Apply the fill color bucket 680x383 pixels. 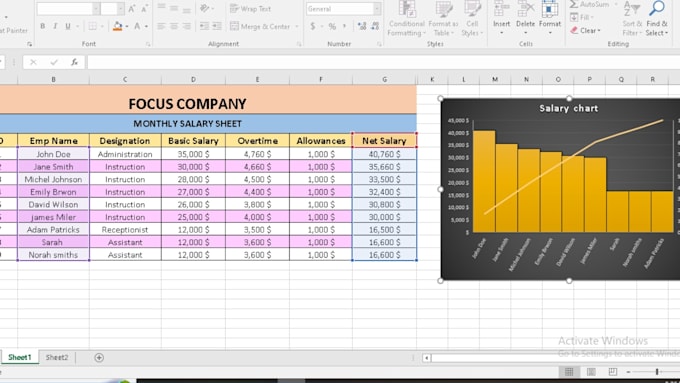(117, 26)
